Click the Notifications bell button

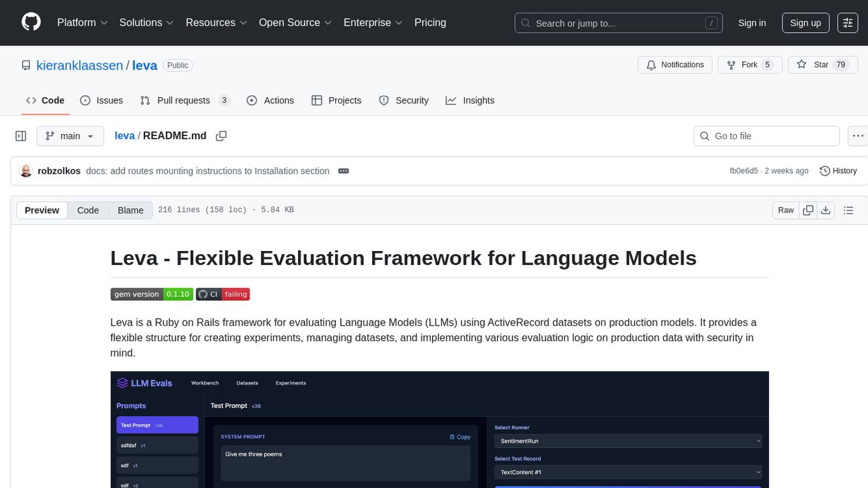(x=675, y=65)
